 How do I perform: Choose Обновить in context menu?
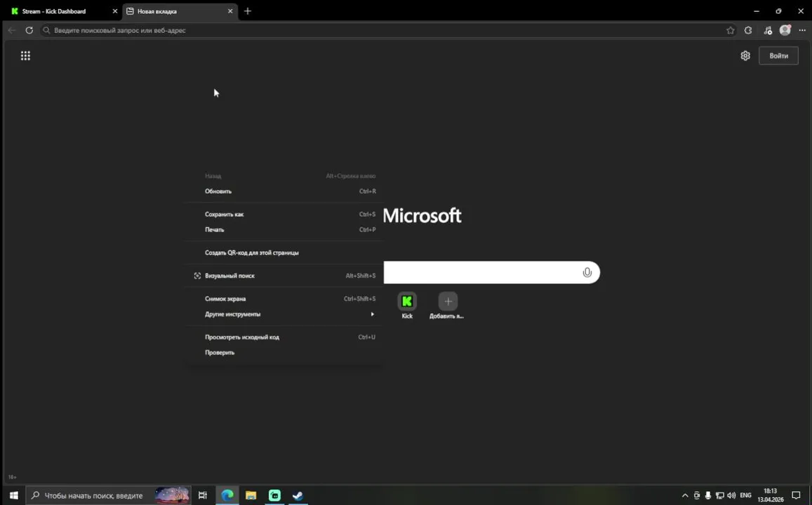click(x=284, y=191)
